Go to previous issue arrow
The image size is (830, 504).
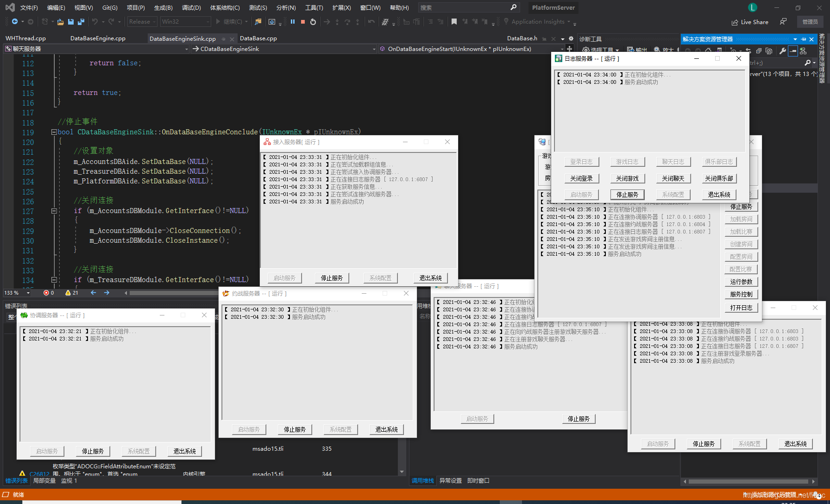[x=94, y=293]
